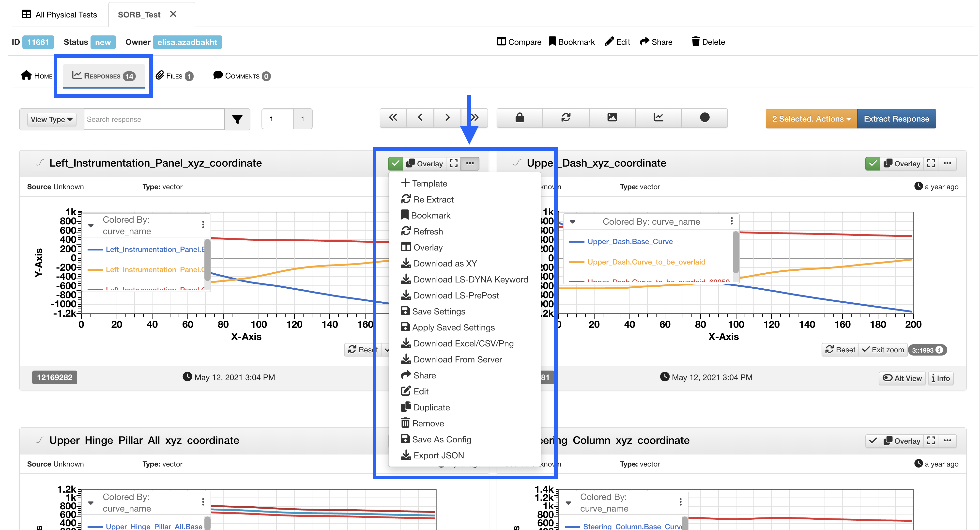Select Steering_Column response checkbox
The image size is (980, 530).
pyautogui.click(x=873, y=441)
